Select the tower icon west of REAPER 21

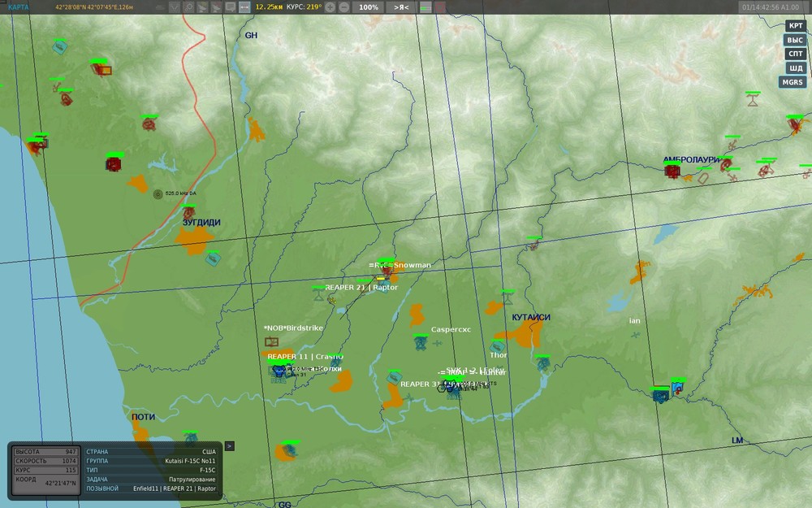coord(318,294)
